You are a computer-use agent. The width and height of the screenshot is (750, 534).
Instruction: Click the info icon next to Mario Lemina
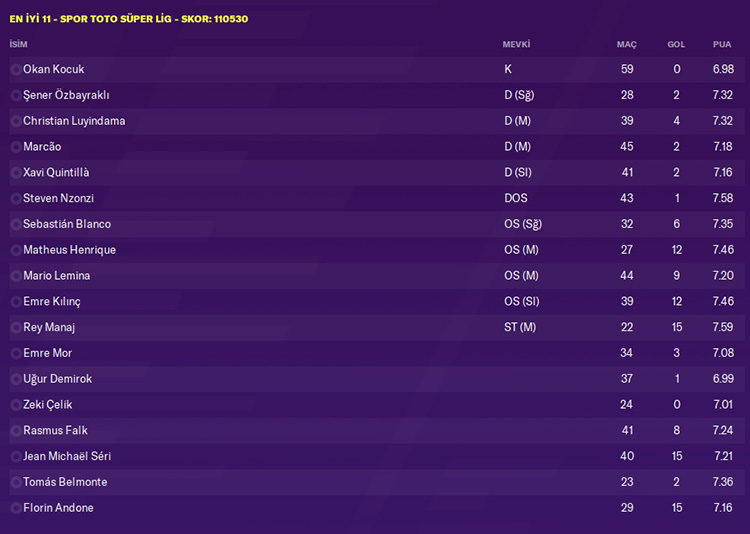click(x=16, y=276)
